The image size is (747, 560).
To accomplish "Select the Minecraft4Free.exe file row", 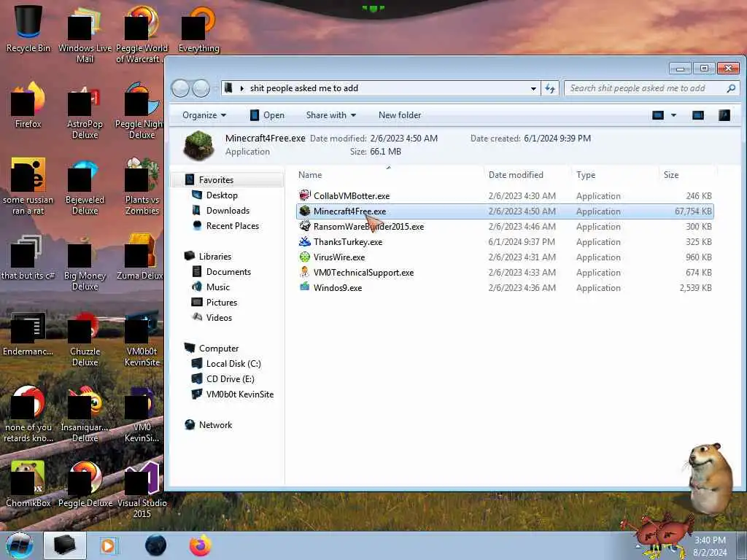I will (x=505, y=211).
